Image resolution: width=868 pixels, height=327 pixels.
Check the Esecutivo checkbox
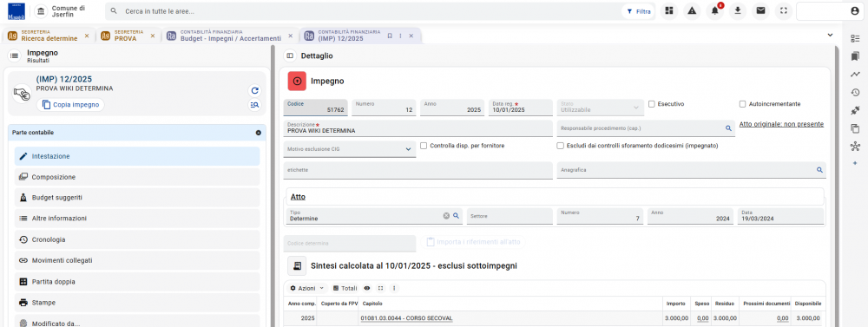pyautogui.click(x=652, y=103)
